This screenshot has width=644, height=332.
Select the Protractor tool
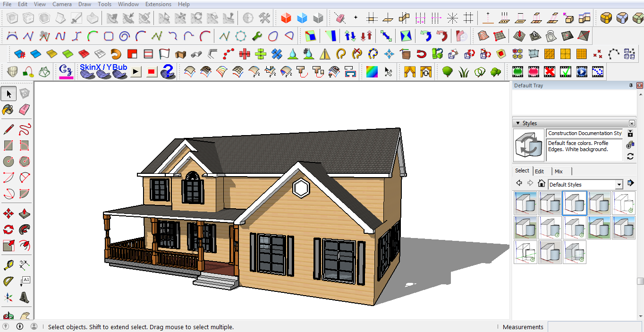pyautogui.click(x=8, y=281)
